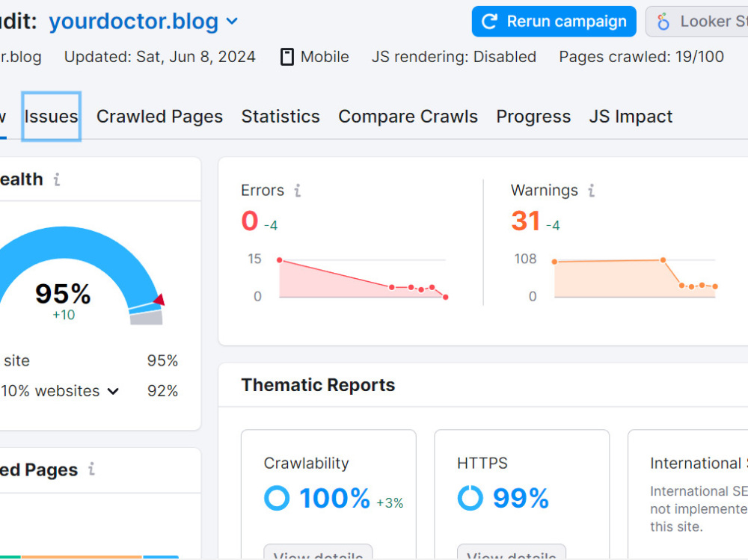Click the Mobile label text
This screenshot has width=748, height=560.
pos(325,57)
